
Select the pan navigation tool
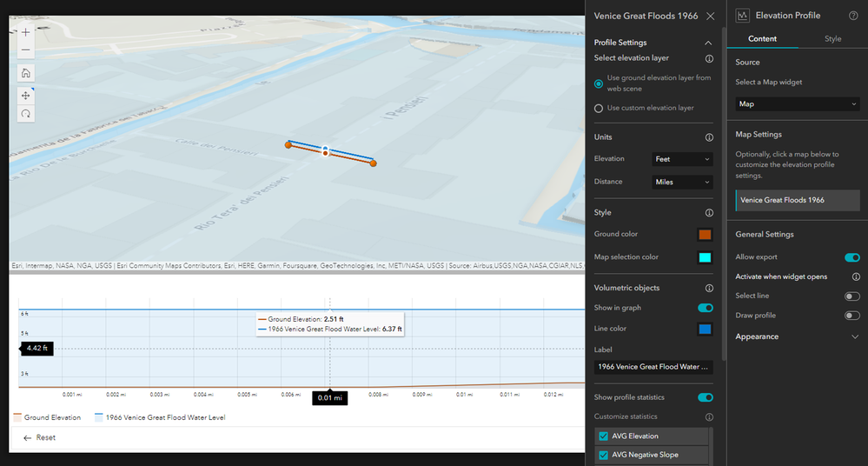25,96
